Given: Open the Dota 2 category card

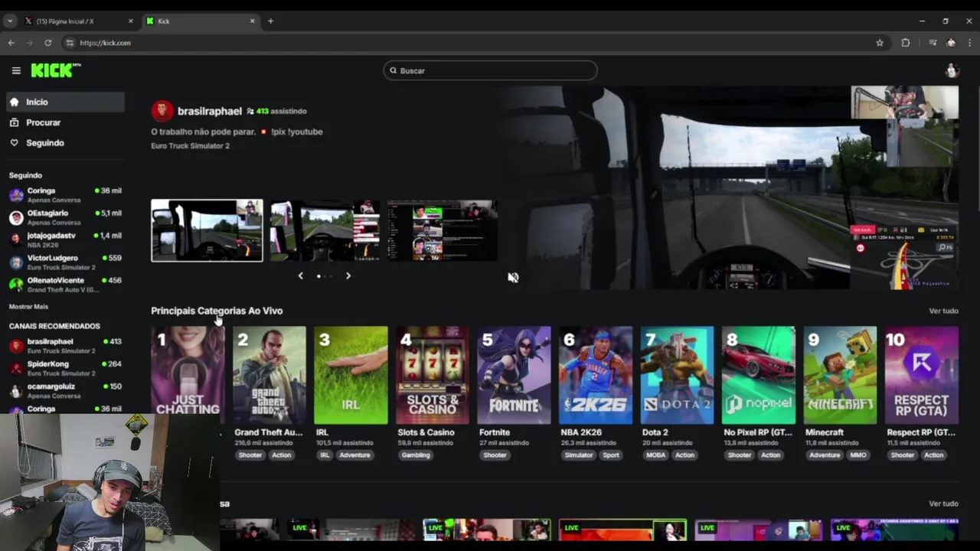Looking at the screenshot, I should click(x=677, y=375).
